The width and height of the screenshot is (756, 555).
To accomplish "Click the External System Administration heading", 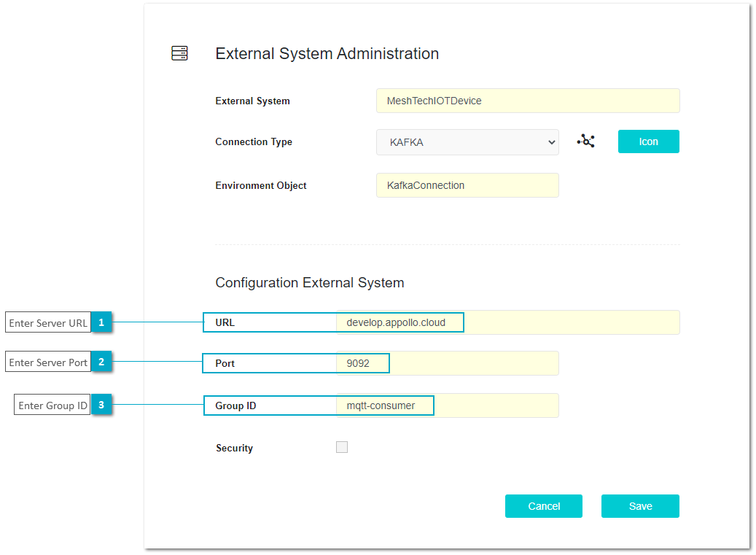I will tap(327, 53).
